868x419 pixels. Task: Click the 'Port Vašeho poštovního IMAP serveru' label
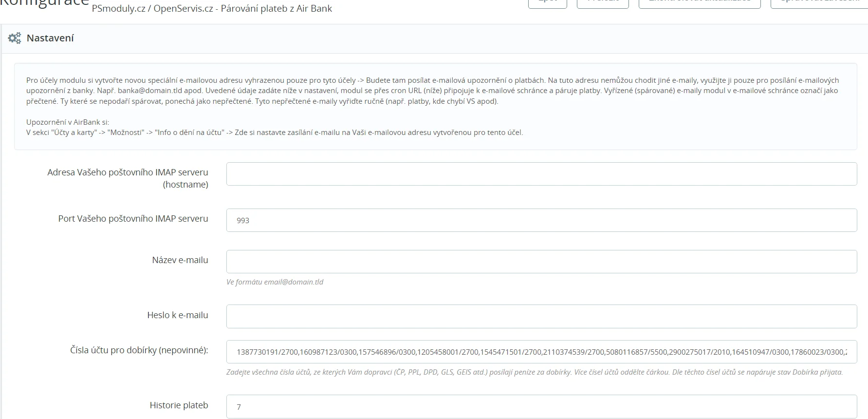click(133, 218)
